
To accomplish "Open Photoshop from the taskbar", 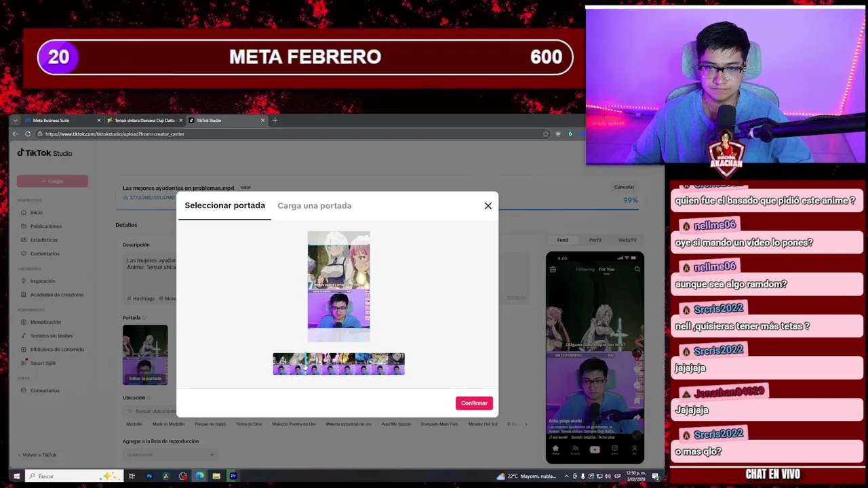I will 149,476.
